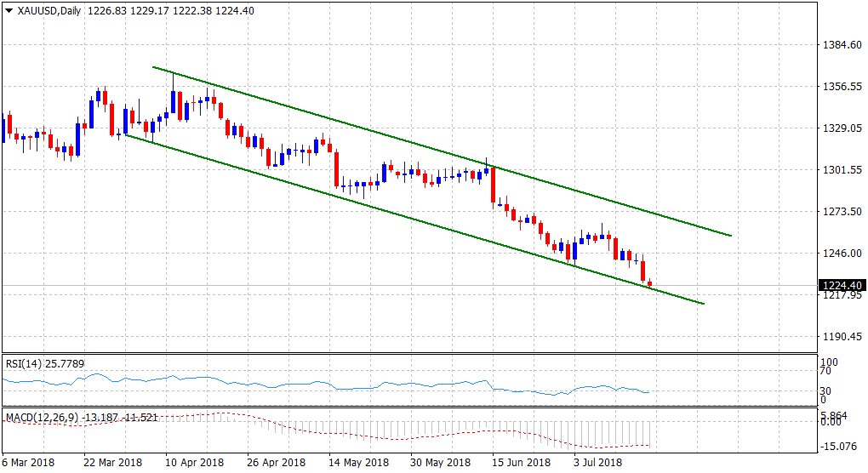Image resolution: width=868 pixels, height=473 pixels.
Task: Click the 1329.05 price axis label
Action: click(842, 128)
